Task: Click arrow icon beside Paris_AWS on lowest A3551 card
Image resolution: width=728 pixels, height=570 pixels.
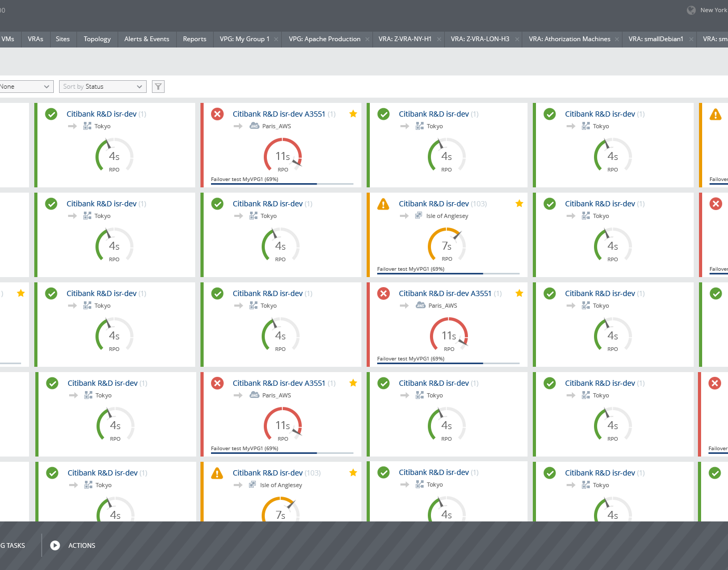Action: point(238,395)
